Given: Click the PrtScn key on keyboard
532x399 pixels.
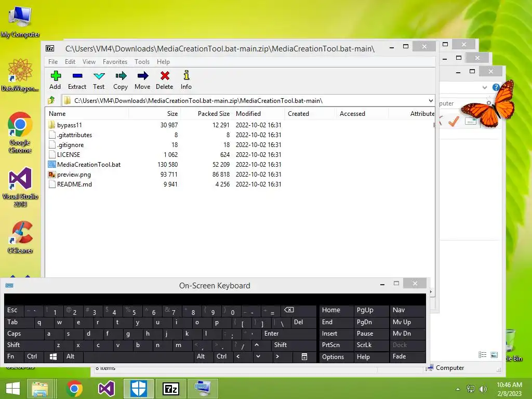Looking at the screenshot, I should point(336,345).
